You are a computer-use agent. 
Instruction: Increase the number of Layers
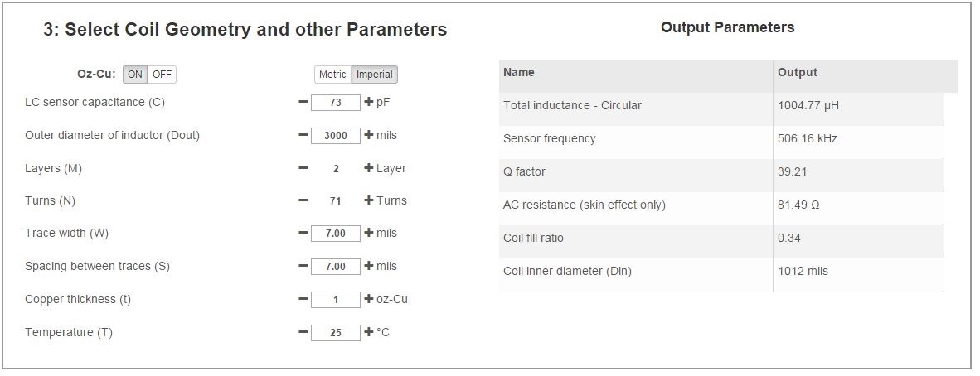369,168
